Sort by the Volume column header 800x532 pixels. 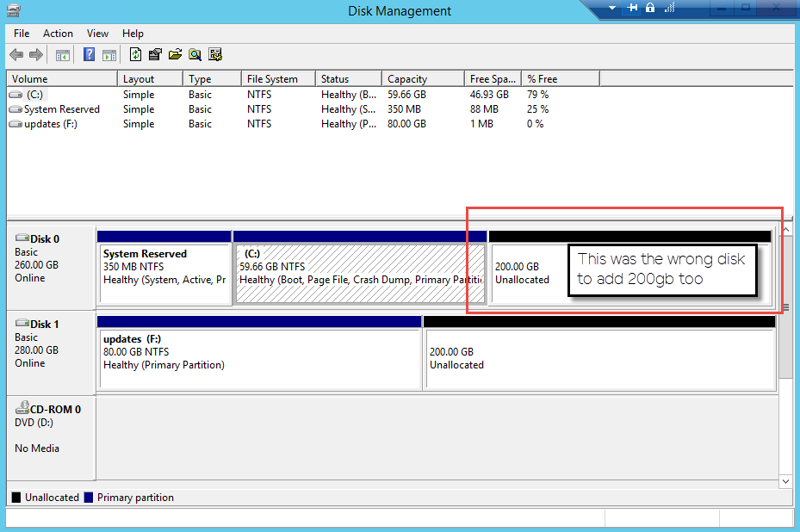coord(62,79)
